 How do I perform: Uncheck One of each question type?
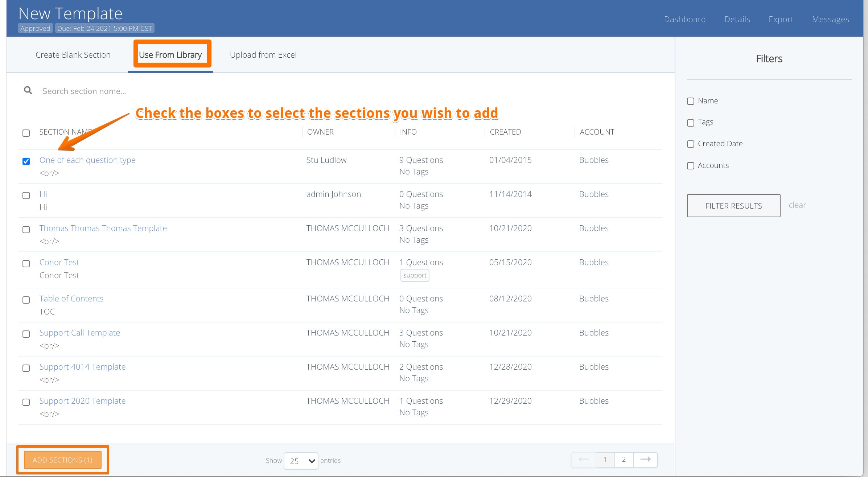pyautogui.click(x=26, y=161)
